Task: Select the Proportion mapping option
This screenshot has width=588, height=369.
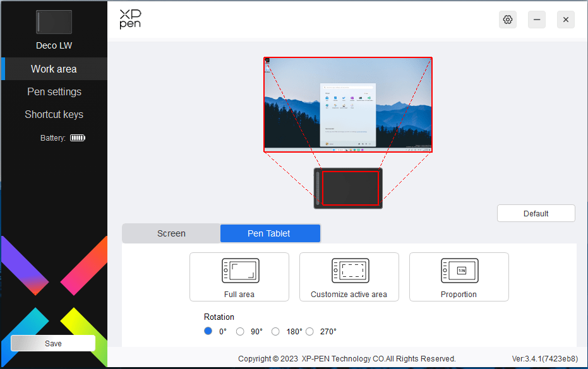Action: click(x=459, y=277)
